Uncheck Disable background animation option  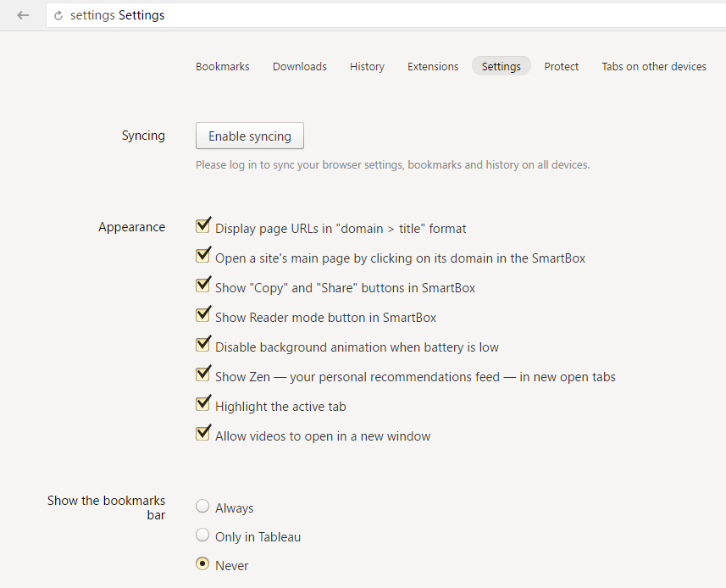click(202, 345)
